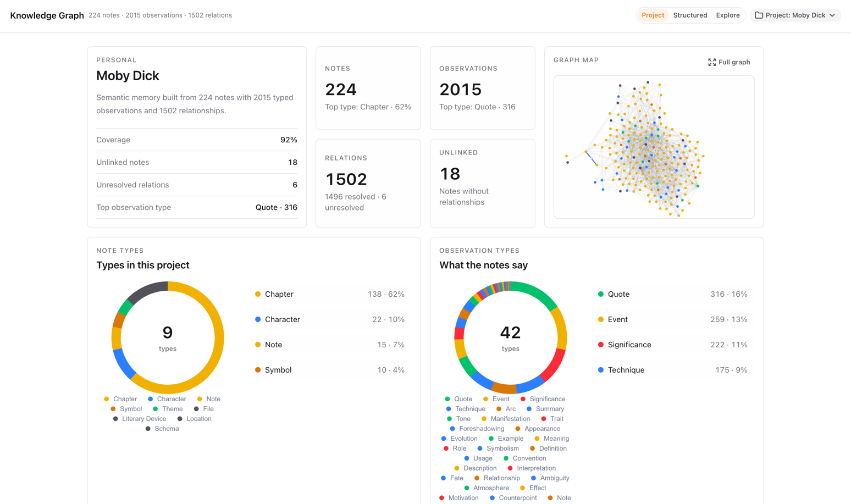Switch to the Explore tab
Screen dimensions: 851x504
727,15
